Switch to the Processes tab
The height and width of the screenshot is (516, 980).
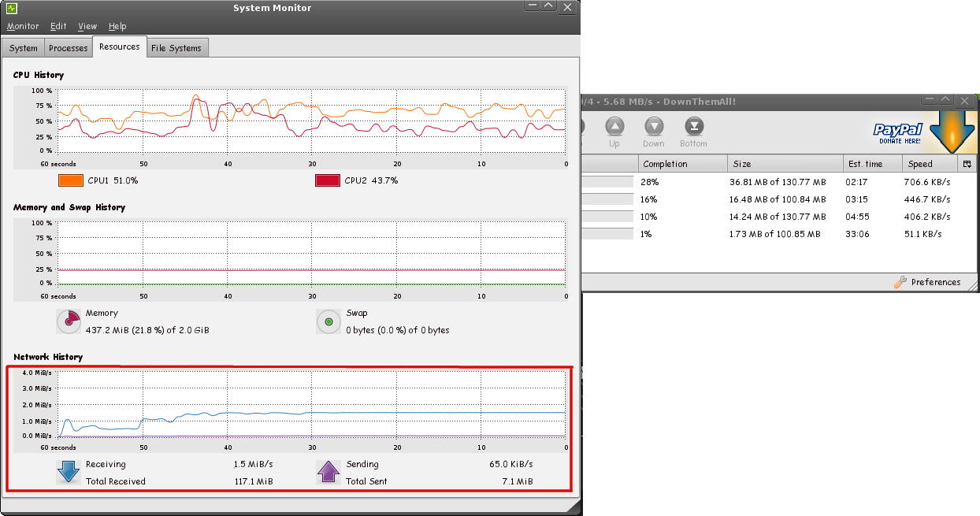point(69,48)
